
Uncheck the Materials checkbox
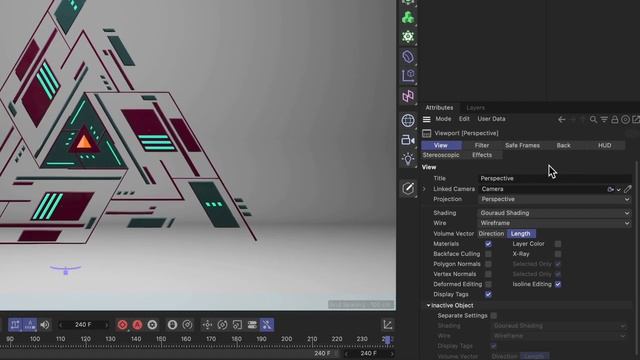488,244
